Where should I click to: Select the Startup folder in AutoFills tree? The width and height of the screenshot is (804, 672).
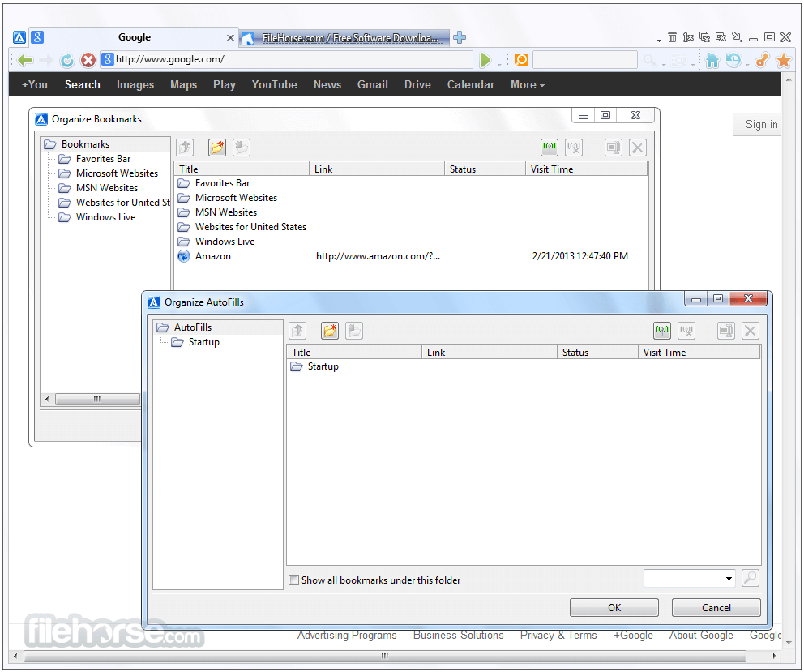(x=203, y=342)
